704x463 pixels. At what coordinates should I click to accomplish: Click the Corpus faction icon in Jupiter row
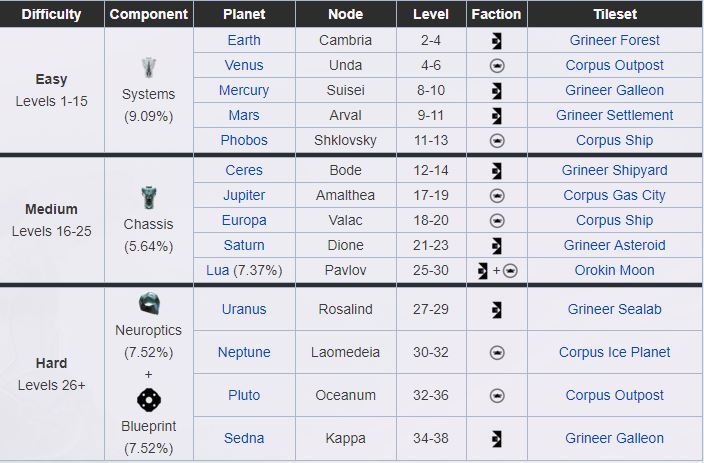(x=497, y=196)
